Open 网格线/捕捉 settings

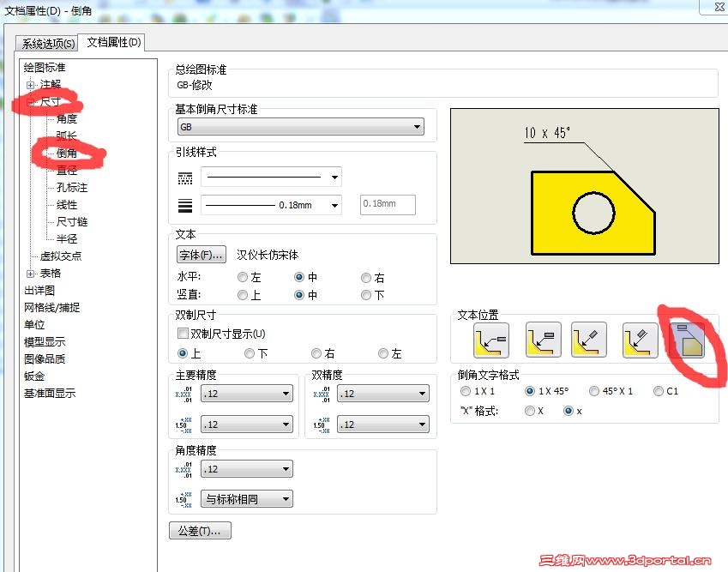(52, 308)
